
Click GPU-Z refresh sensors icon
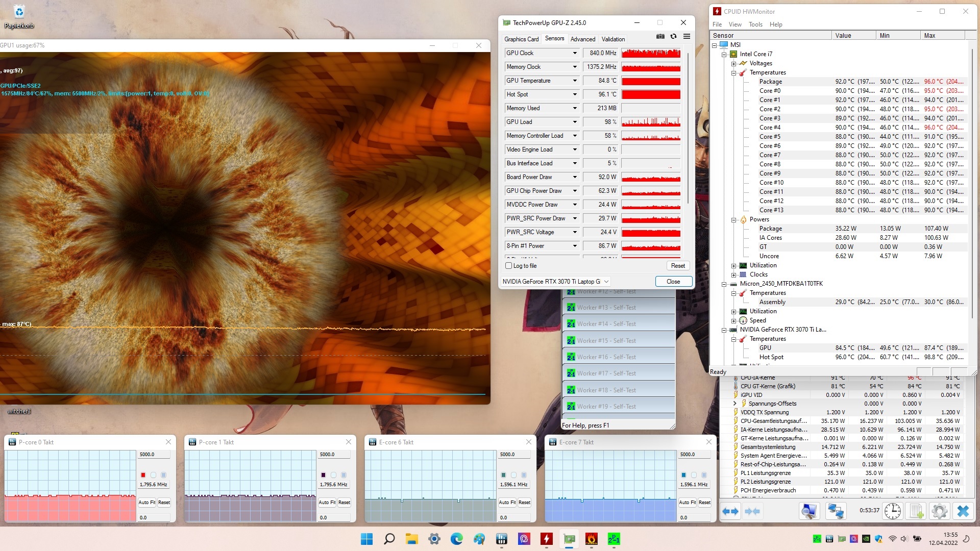[673, 36]
